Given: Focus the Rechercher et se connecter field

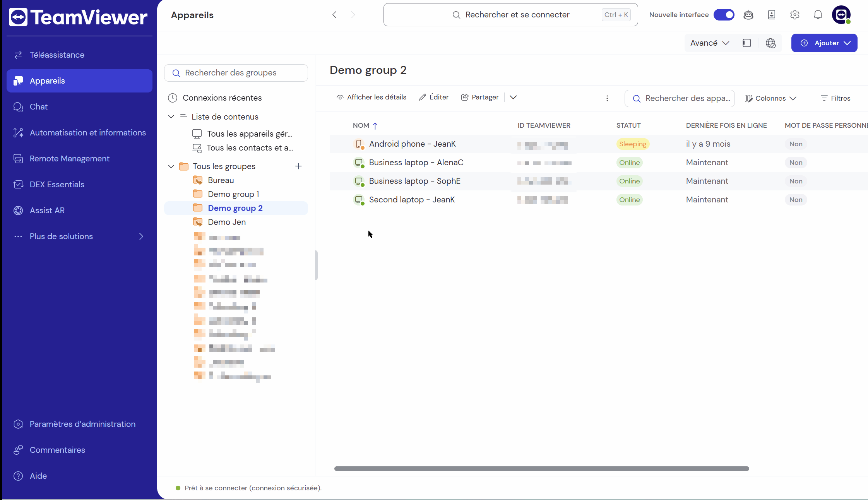Looking at the screenshot, I should click(511, 15).
